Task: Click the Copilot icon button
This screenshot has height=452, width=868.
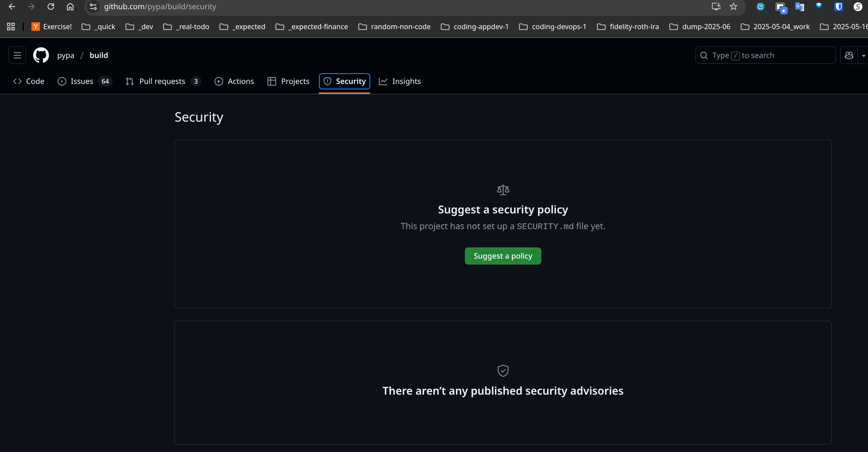Action: tap(849, 55)
